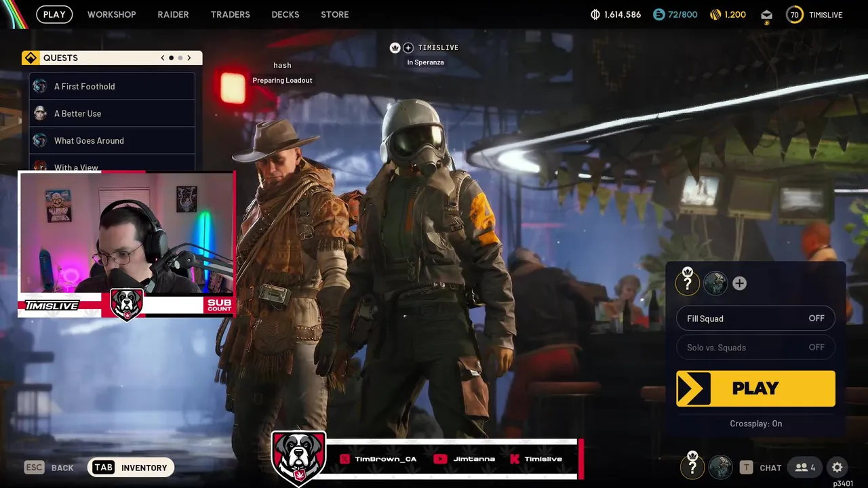Viewport: 868px width, 488px height.
Task: Open the PLAY tab in top navigation
Action: tap(54, 14)
